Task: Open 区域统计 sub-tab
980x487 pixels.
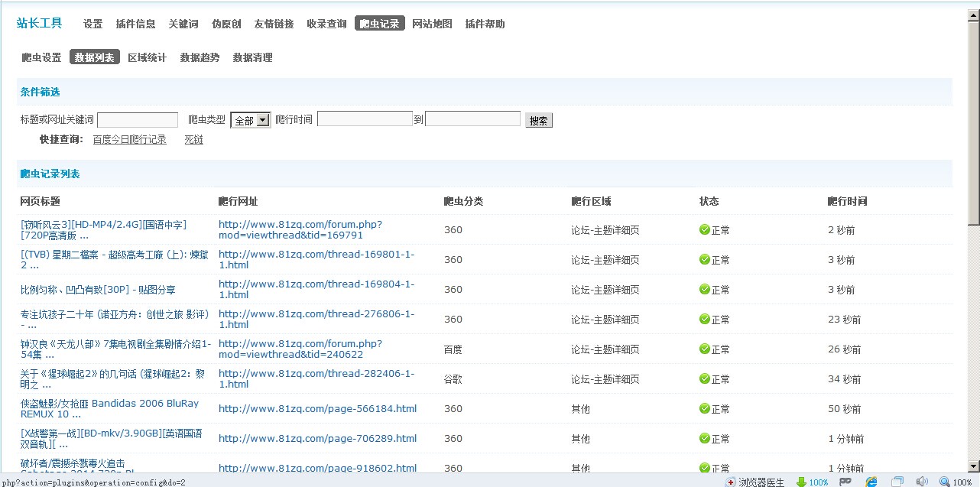Action: [147, 57]
